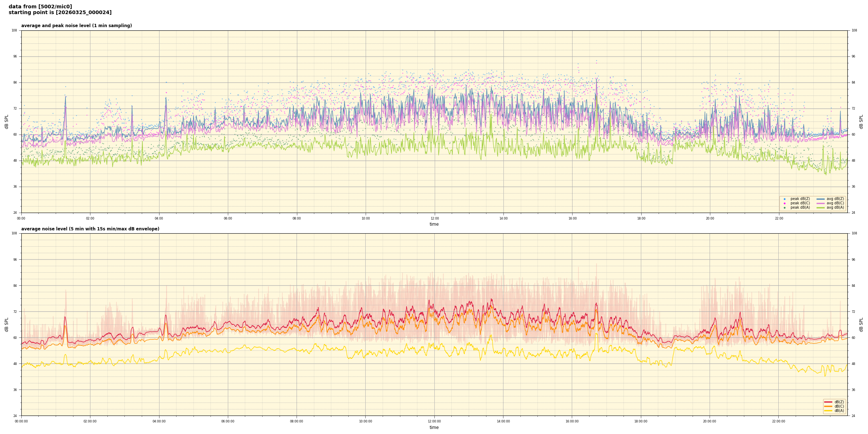Click the magenta peak dB(C) legend dot
Image resolution: width=868 pixels, height=434 pixels.
(784, 203)
